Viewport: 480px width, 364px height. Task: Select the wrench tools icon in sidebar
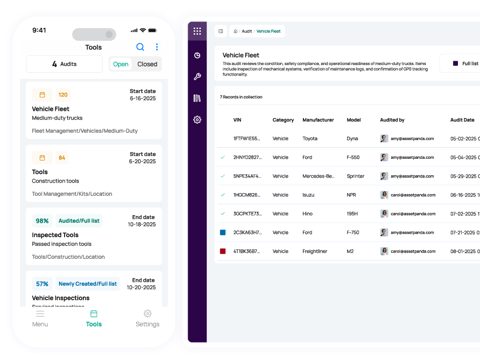click(x=197, y=77)
